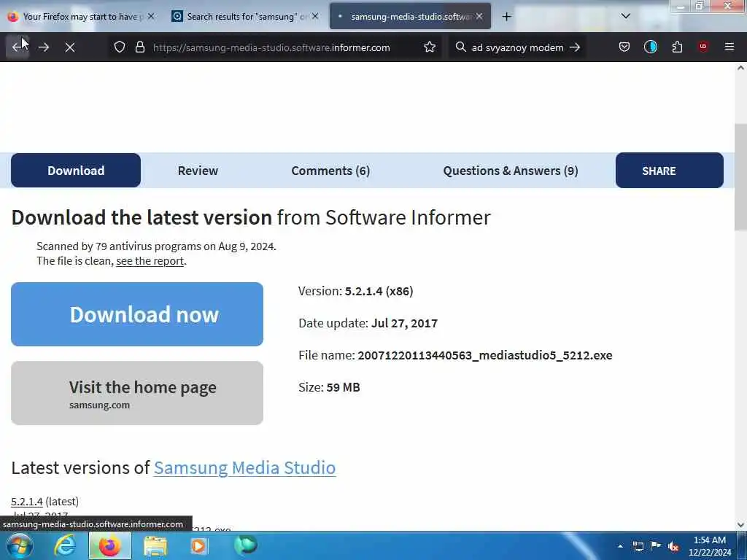Close the Search results tab

[x=315, y=16]
